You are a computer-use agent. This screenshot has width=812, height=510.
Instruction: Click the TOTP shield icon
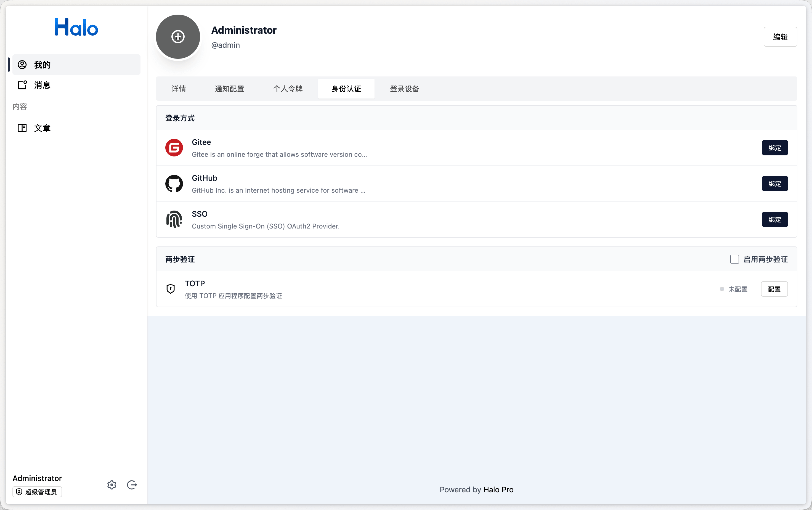tap(171, 289)
